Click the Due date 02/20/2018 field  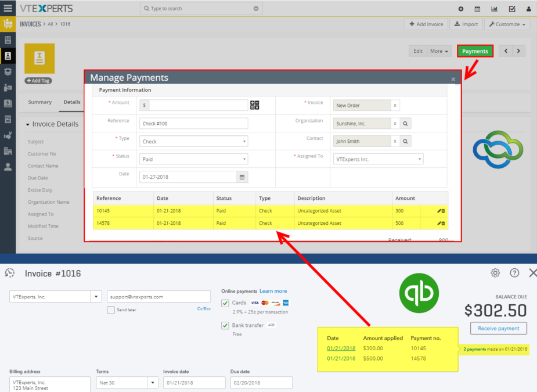tap(261, 382)
